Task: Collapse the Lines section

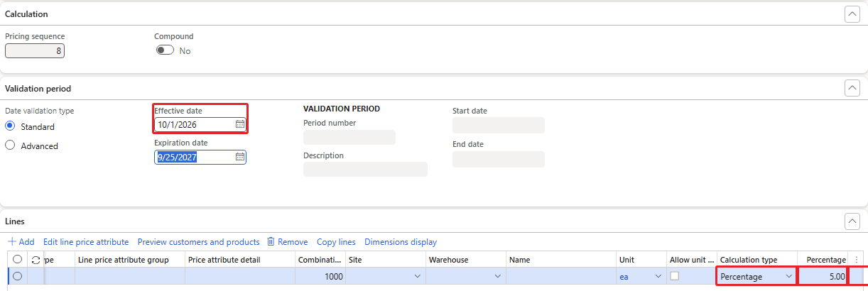Action: pos(852,221)
